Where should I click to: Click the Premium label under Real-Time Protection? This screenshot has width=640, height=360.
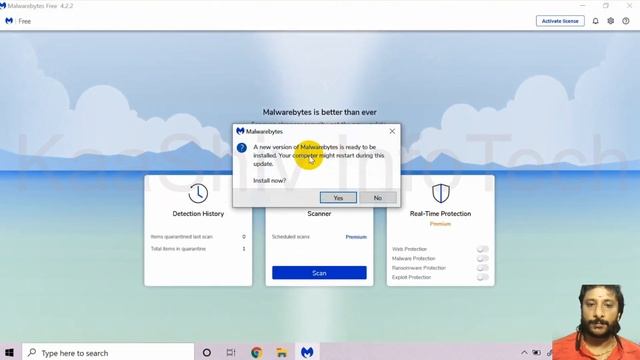(x=440, y=224)
